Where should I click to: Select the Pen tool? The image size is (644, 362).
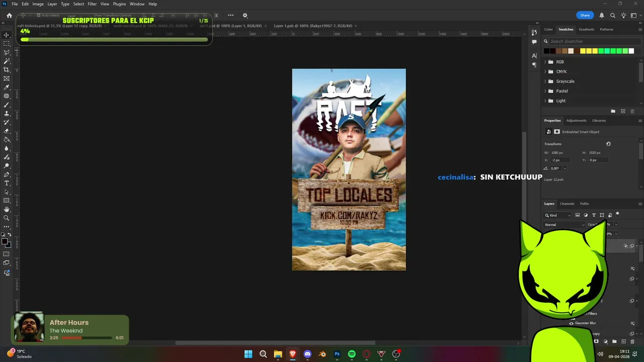pyautogui.click(x=7, y=174)
